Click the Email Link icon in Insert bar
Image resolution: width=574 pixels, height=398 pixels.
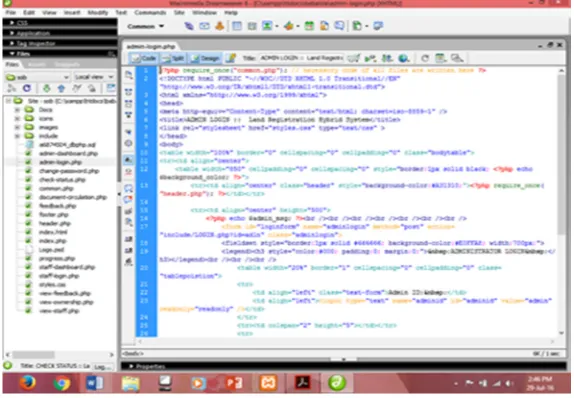(204, 26)
